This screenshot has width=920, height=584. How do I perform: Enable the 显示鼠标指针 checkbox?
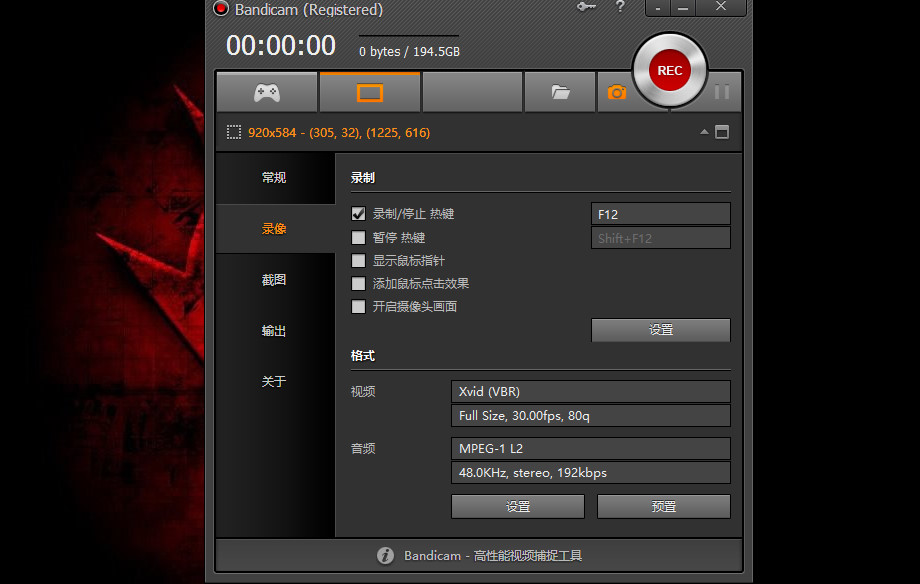[358, 261]
